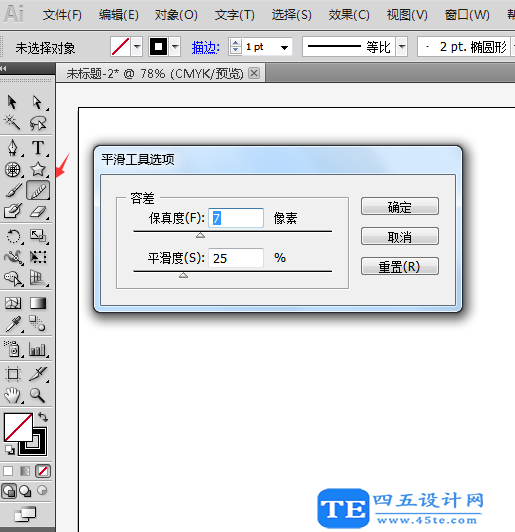Open the 描边 stroke panel link

click(x=206, y=47)
